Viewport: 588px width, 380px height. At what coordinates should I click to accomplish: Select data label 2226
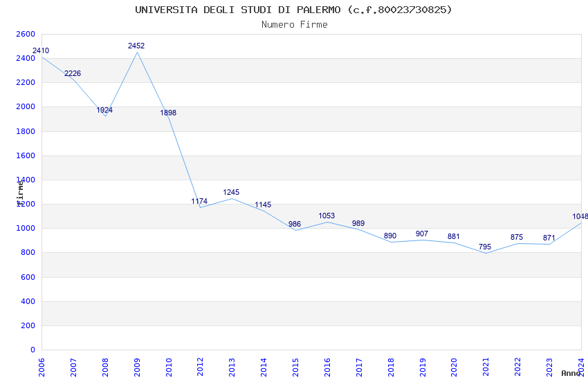(x=73, y=73)
